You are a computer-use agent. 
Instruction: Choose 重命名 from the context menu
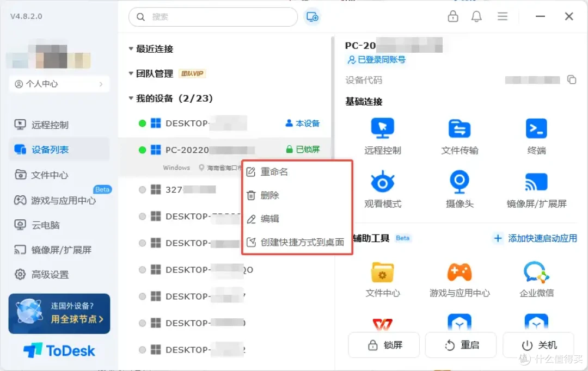tap(297, 172)
